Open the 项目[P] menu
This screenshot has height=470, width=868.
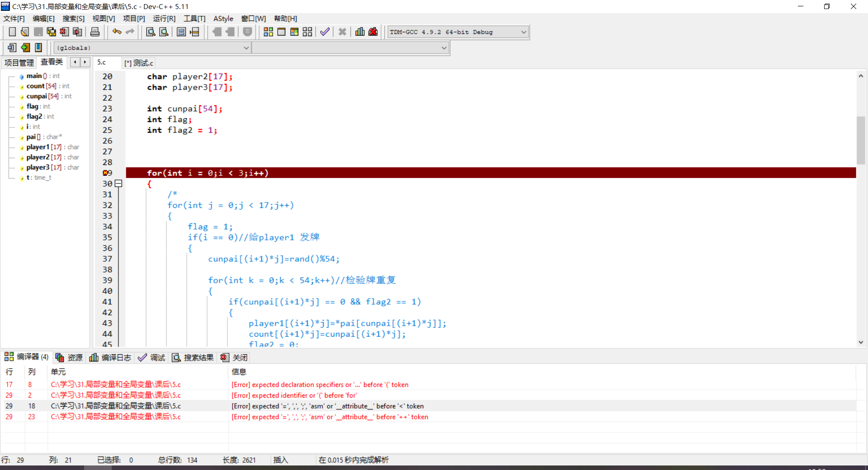click(134, 19)
